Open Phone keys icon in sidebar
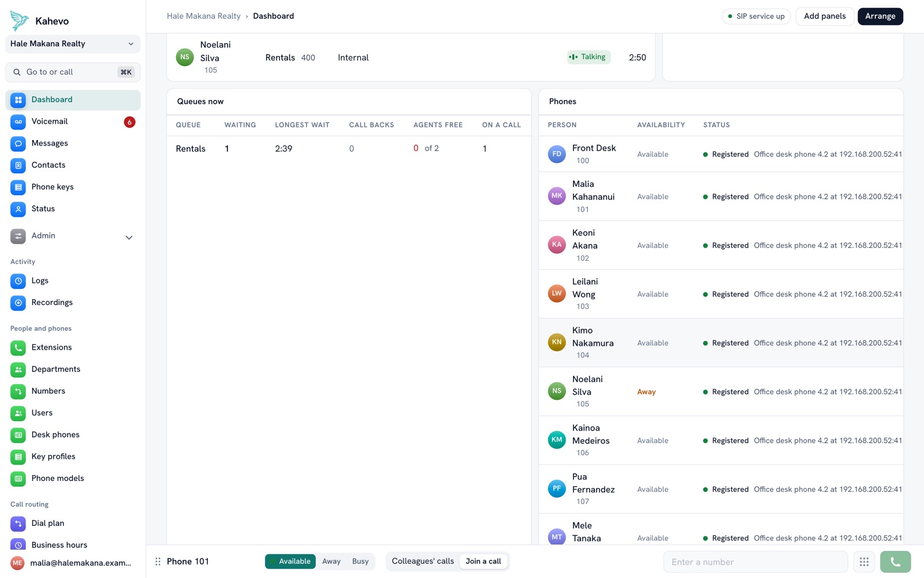Screen dimensions: 924x578 [18, 187]
